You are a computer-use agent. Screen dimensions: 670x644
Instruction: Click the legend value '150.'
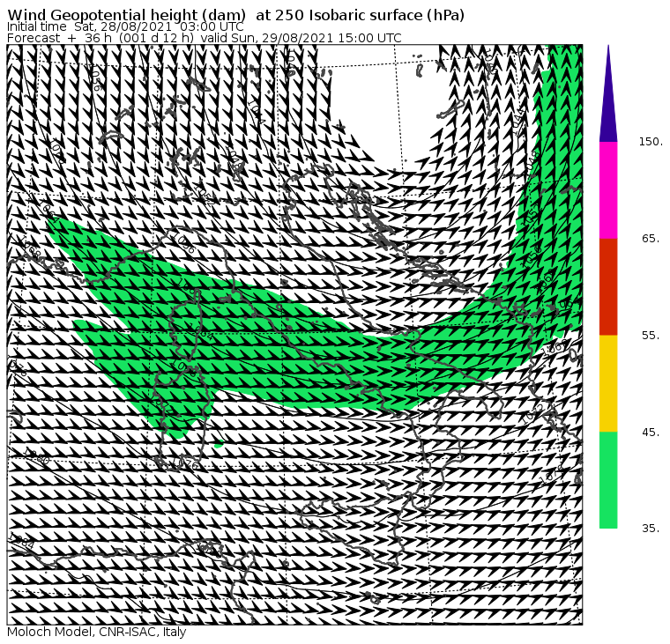pos(651,142)
